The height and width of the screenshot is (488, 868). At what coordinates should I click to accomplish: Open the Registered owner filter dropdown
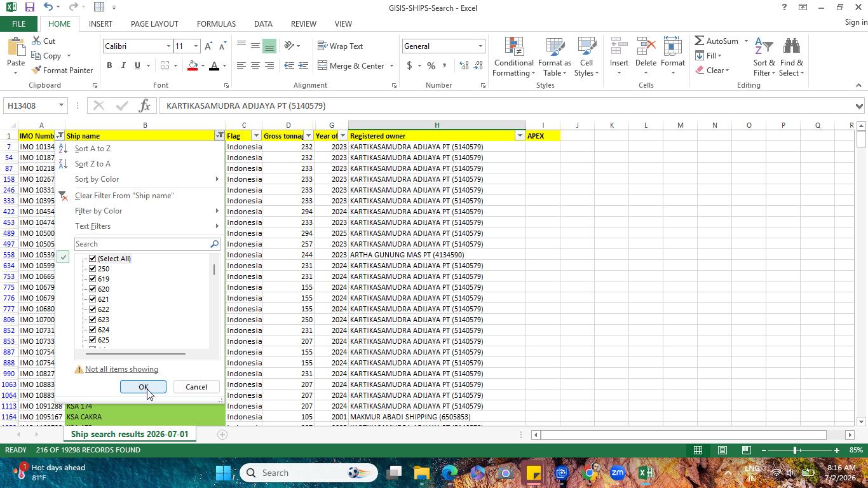coord(520,136)
